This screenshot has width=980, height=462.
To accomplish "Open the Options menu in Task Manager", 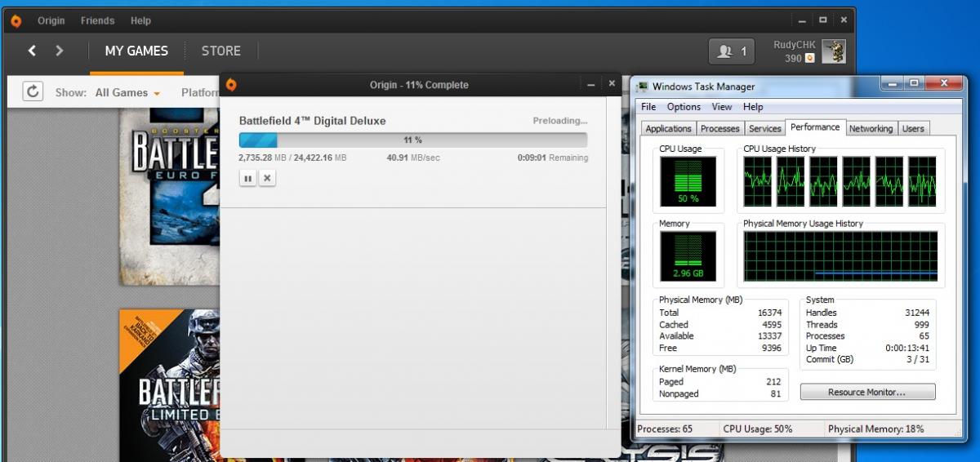I will point(684,107).
